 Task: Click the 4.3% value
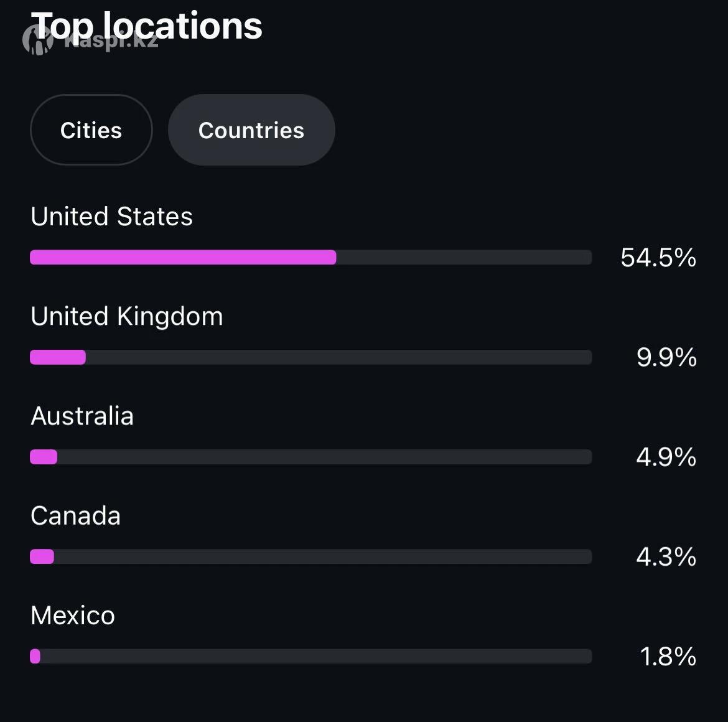666,556
